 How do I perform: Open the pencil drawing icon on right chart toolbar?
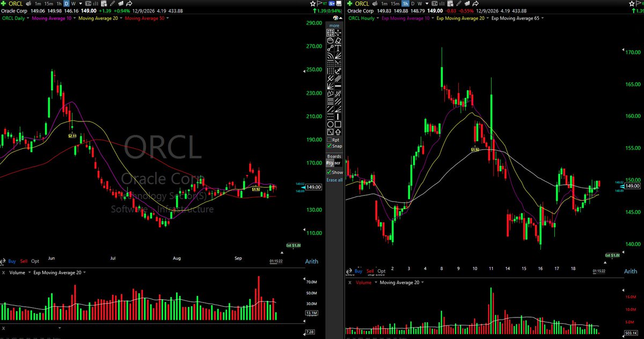(459, 3)
